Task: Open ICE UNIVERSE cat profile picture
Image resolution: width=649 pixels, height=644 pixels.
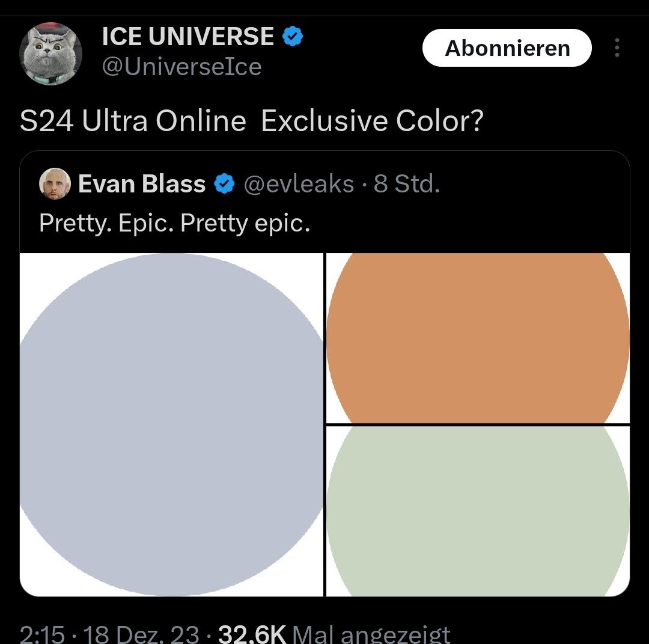Action: point(50,55)
